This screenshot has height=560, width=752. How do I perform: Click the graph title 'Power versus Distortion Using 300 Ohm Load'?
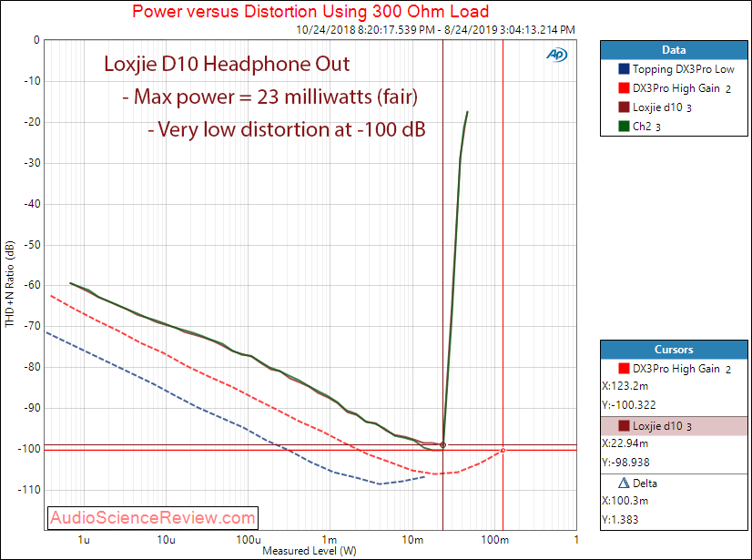pyautogui.click(x=310, y=11)
